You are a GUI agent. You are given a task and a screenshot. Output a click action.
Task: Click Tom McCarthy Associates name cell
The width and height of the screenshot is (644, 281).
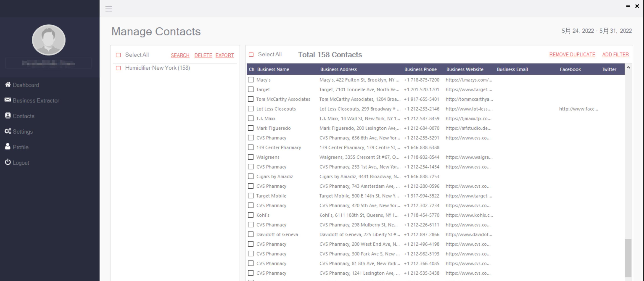point(283,99)
